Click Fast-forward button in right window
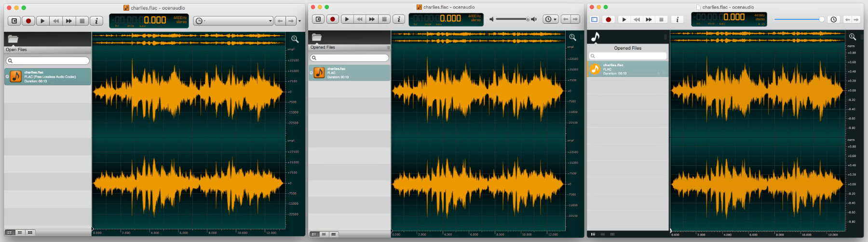The width and height of the screenshot is (868, 242). pos(649,19)
